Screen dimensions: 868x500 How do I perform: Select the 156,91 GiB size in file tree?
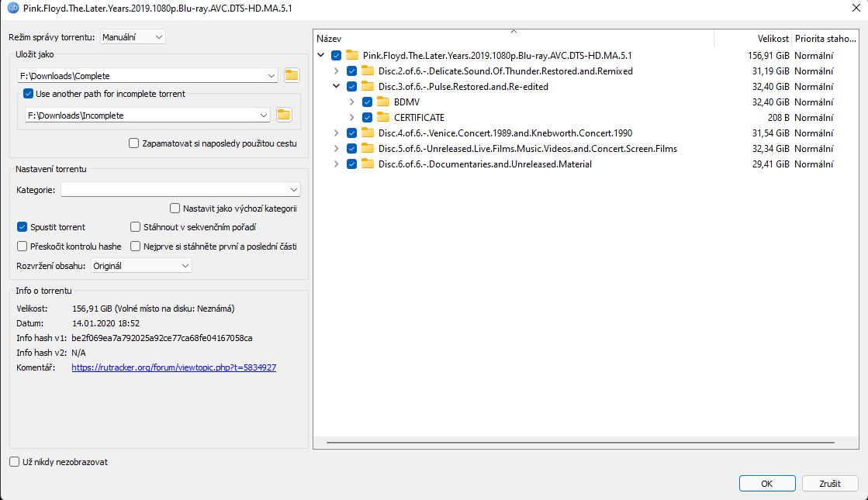coord(769,55)
